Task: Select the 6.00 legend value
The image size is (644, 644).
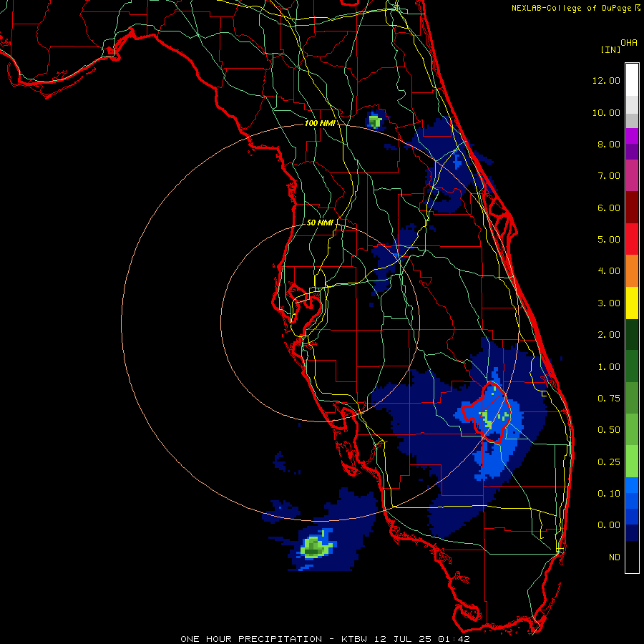Action: tap(609, 208)
